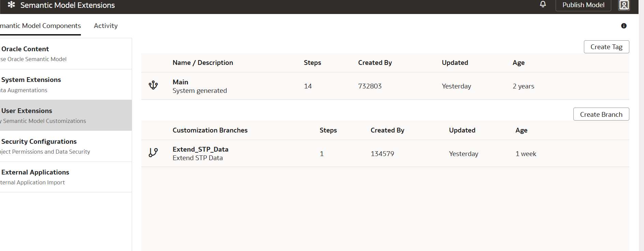
Task: Click Yesterday in the Extend_STP_Data row
Action: coord(463,154)
